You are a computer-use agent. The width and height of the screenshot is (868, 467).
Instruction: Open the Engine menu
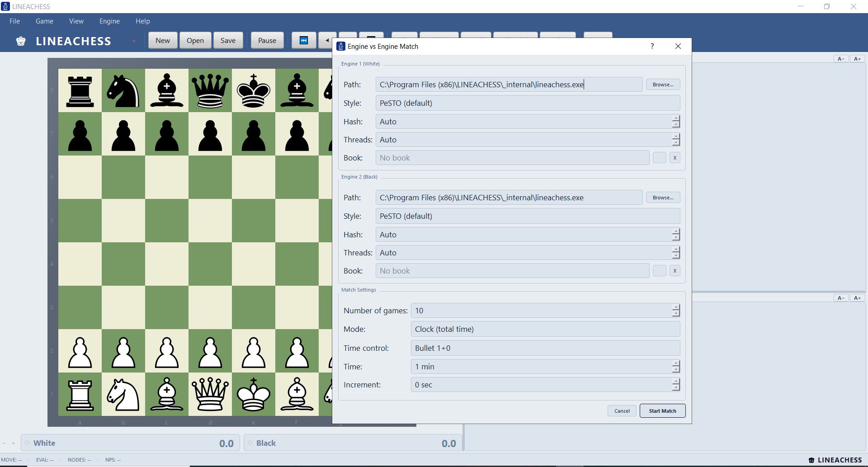pyautogui.click(x=109, y=21)
